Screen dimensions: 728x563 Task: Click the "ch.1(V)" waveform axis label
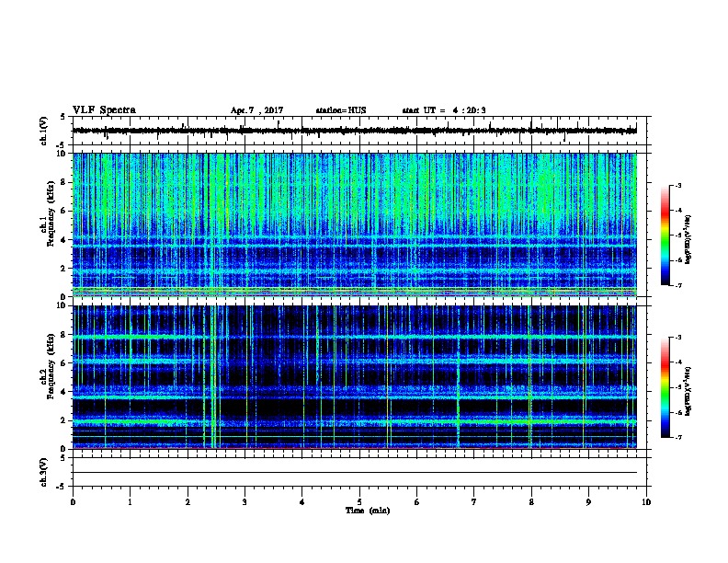tap(43, 131)
